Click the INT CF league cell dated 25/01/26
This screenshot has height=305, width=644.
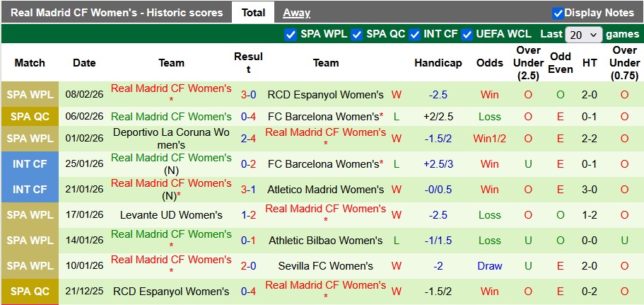(x=30, y=164)
